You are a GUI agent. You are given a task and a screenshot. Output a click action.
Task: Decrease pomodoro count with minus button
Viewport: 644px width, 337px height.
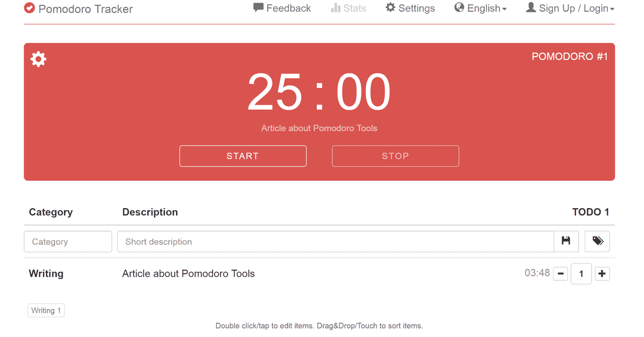pyautogui.click(x=560, y=273)
